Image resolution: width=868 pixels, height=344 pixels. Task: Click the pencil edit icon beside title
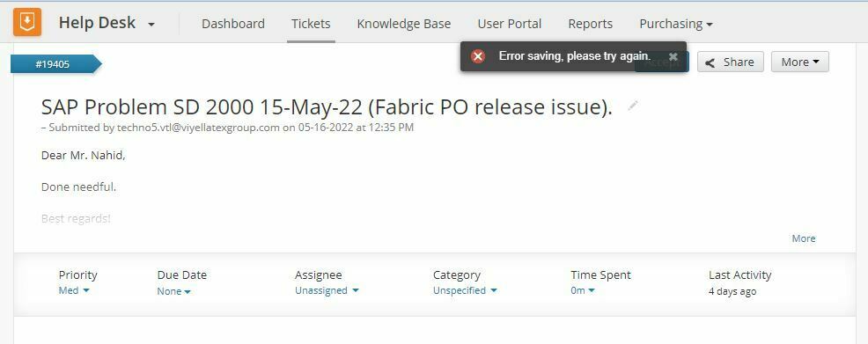click(x=633, y=106)
